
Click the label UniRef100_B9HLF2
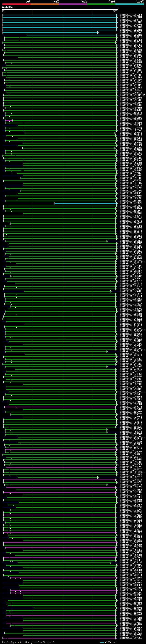point(131,138)
